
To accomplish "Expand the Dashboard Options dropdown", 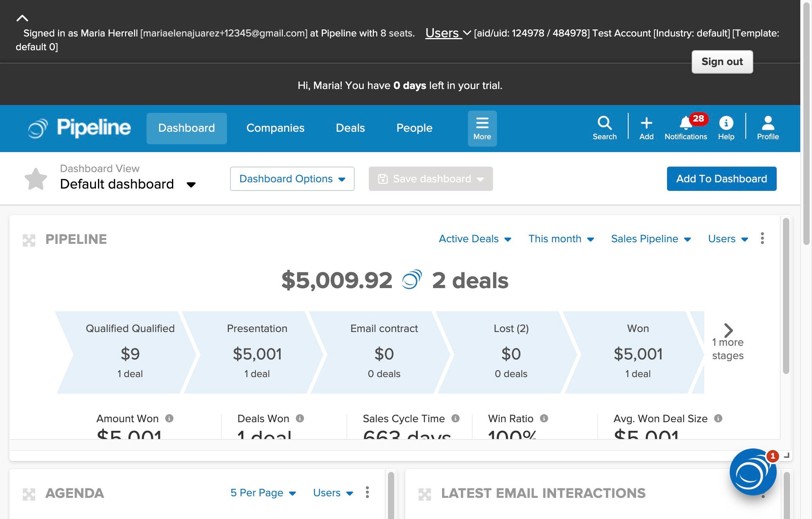I will pos(292,179).
